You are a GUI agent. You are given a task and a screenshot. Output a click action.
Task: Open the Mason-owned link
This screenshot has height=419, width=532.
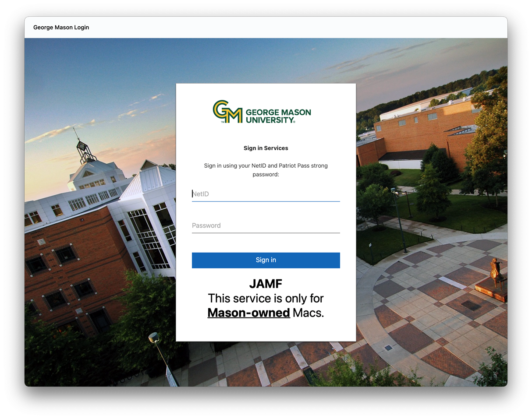point(248,313)
